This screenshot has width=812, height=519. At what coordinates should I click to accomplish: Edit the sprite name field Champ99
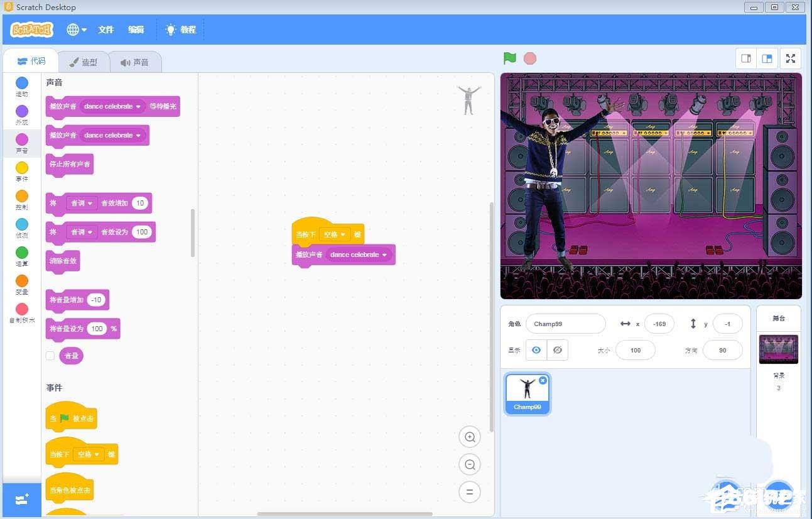tap(565, 324)
